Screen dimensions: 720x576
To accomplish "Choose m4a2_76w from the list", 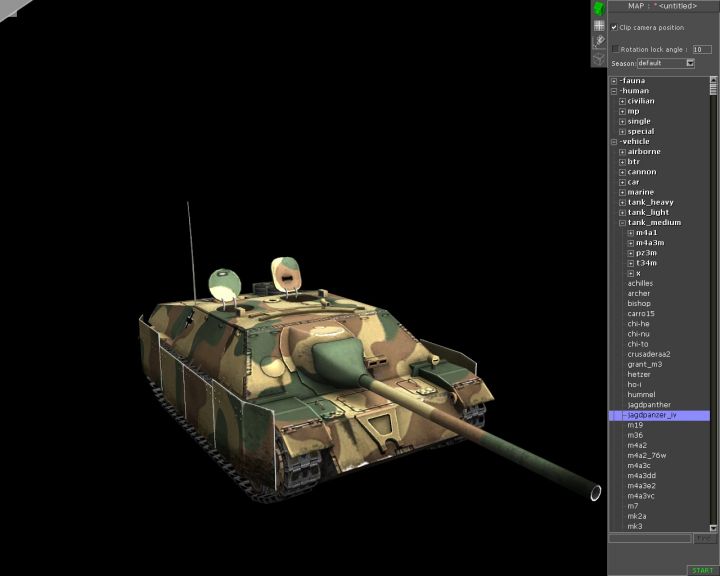I will click(649, 456).
